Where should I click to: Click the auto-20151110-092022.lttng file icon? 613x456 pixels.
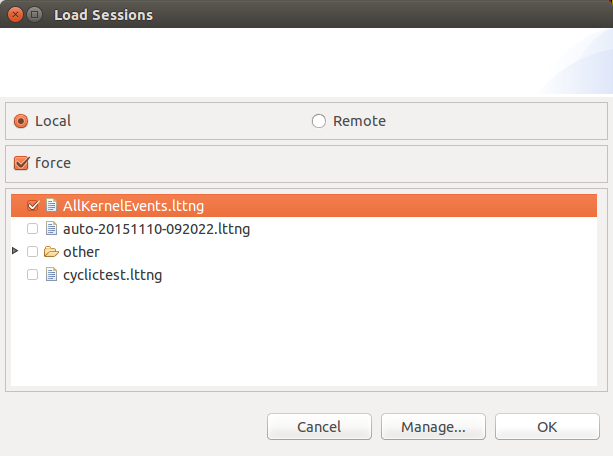[51, 229]
